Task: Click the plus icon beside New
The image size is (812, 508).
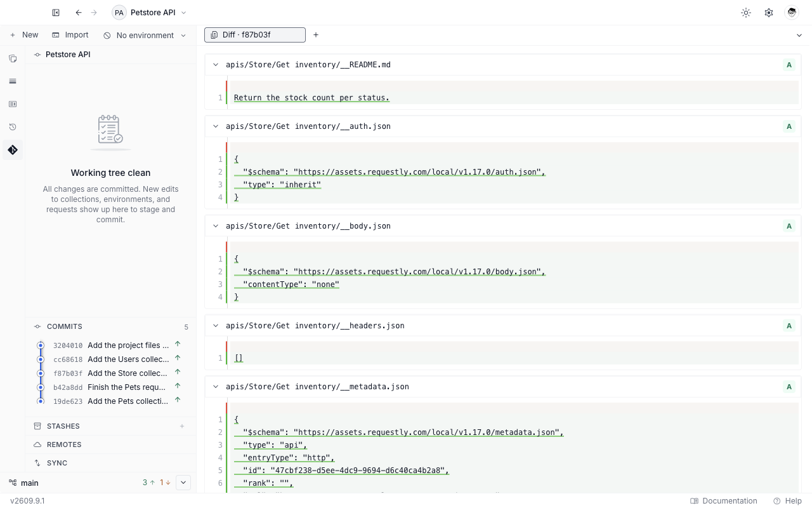Action: coord(13,36)
